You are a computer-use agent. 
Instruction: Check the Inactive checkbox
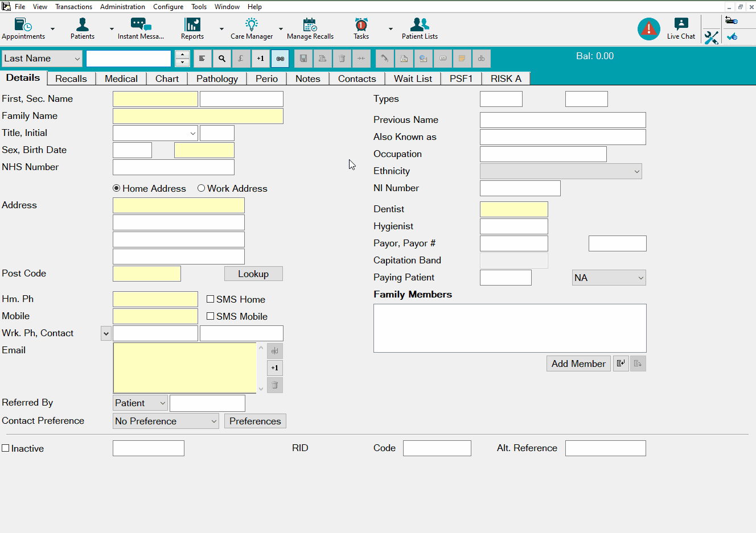point(6,448)
